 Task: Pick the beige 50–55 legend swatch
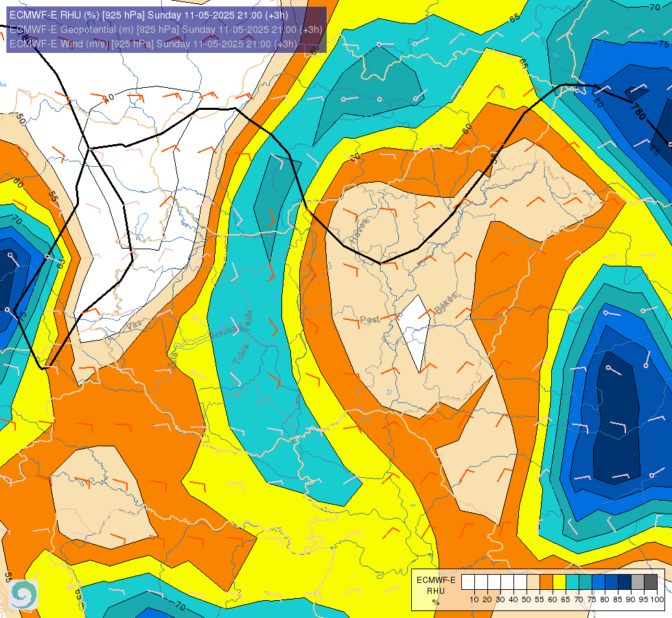pyautogui.click(x=533, y=582)
